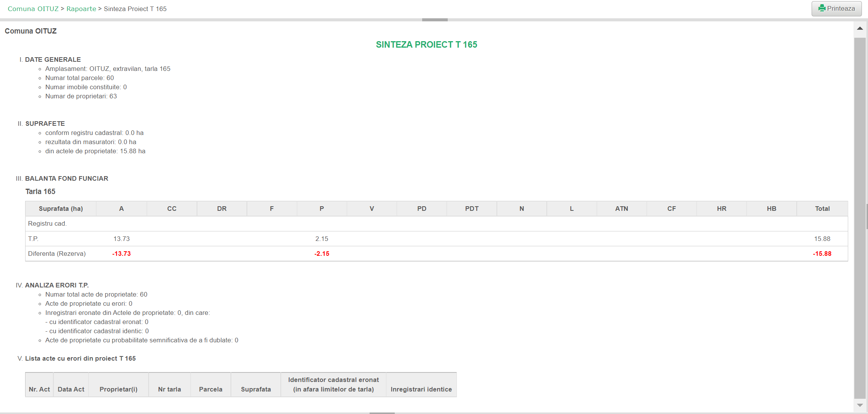The height and width of the screenshot is (414, 868).
Task: Click the Total column header
Action: click(822, 209)
